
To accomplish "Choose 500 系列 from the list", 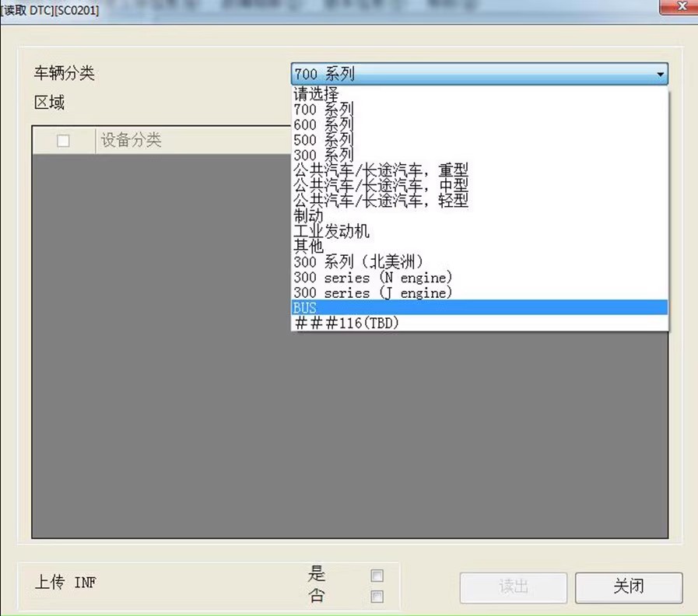I will (x=479, y=140).
